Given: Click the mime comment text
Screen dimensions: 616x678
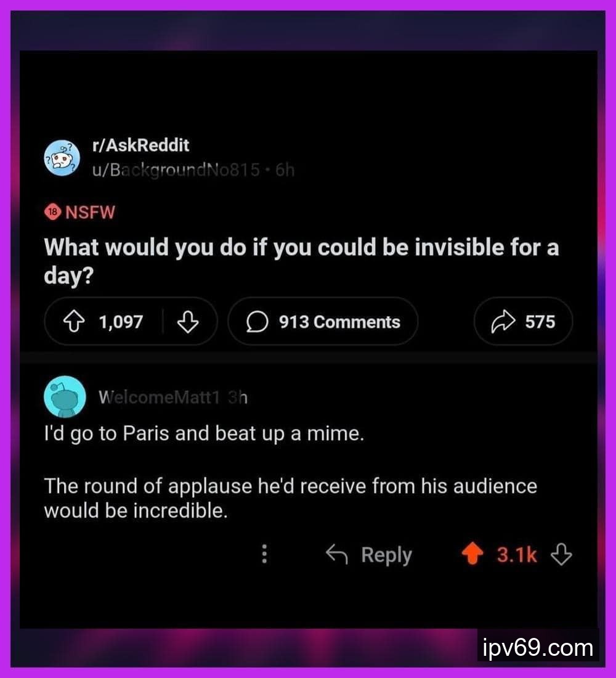Looking at the screenshot, I should pyautogui.click(x=204, y=434).
